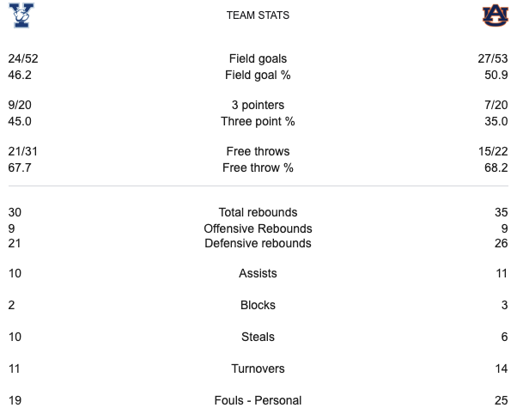Click the Field goals stat label

point(258,59)
